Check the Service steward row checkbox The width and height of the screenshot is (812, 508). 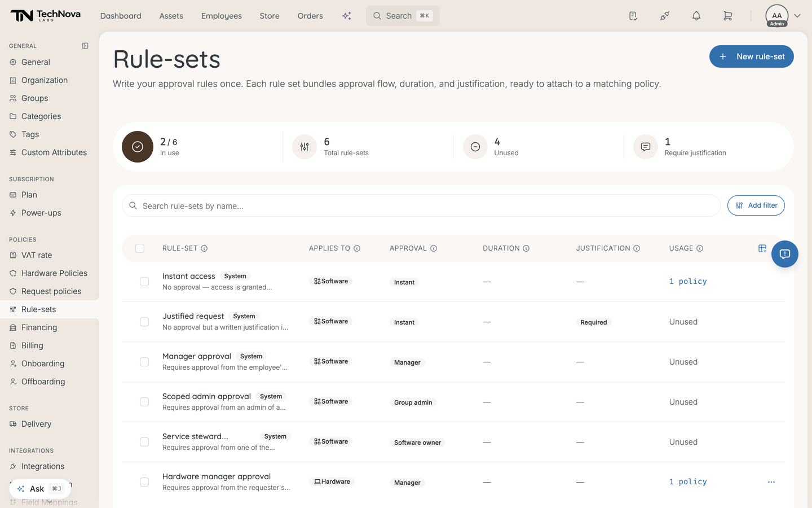point(144,442)
